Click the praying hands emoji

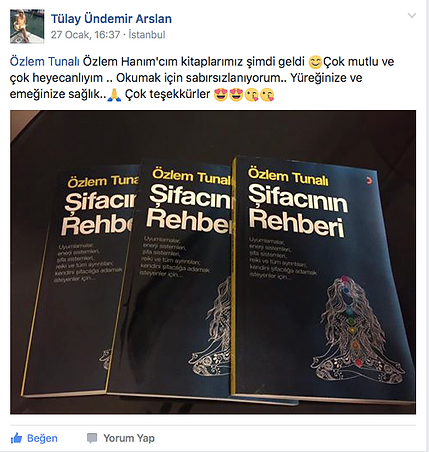point(114,94)
